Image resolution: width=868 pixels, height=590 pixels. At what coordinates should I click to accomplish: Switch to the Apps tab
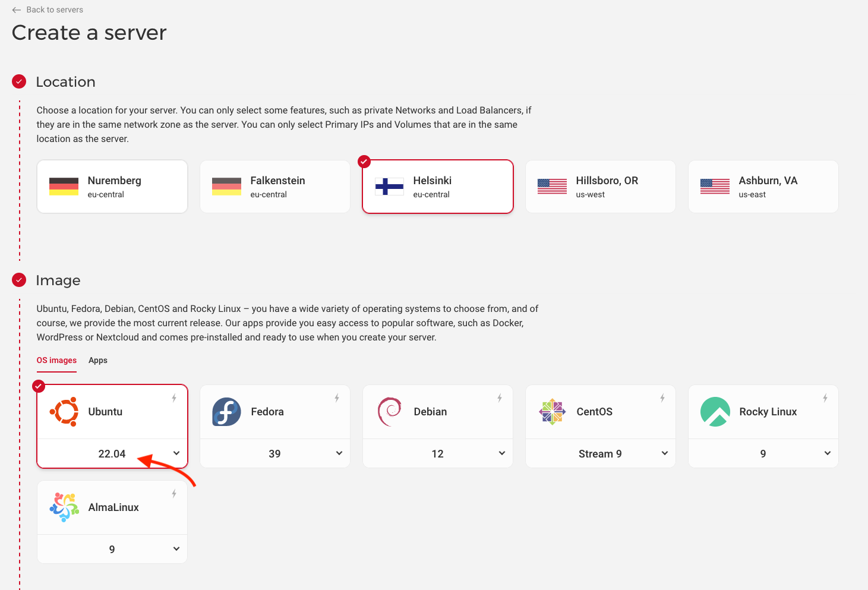[98, 361]
